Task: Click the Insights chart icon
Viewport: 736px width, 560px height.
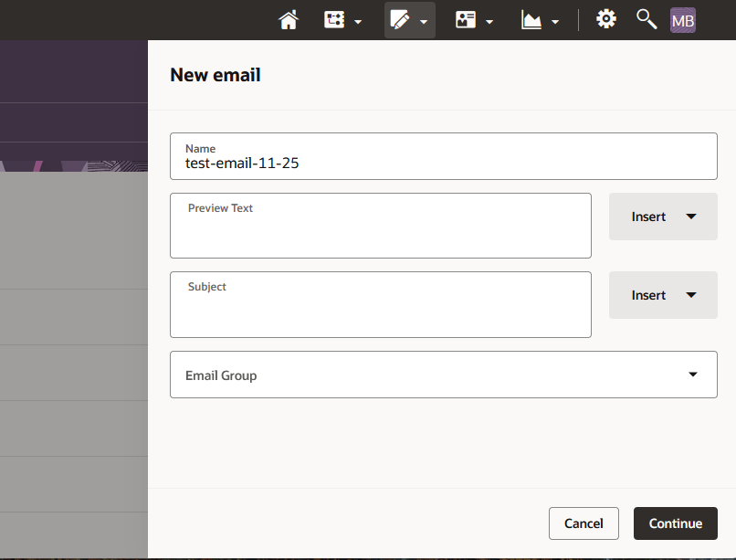Action: coord(531,20)
